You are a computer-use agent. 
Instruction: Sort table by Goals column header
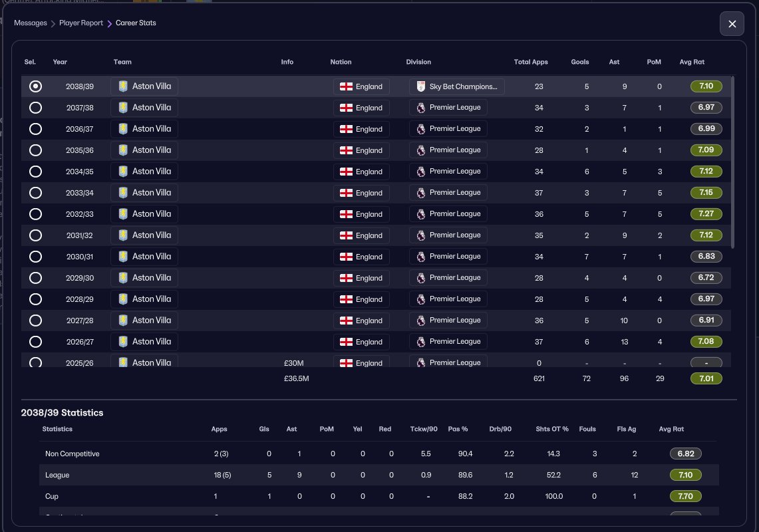pos(579,62)
